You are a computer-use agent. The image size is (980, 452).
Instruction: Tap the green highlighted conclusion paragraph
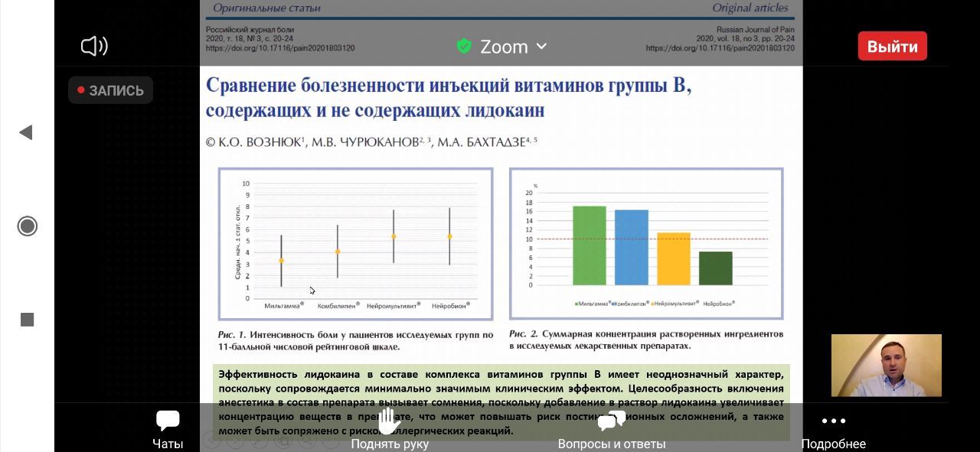tap(501, 402)
